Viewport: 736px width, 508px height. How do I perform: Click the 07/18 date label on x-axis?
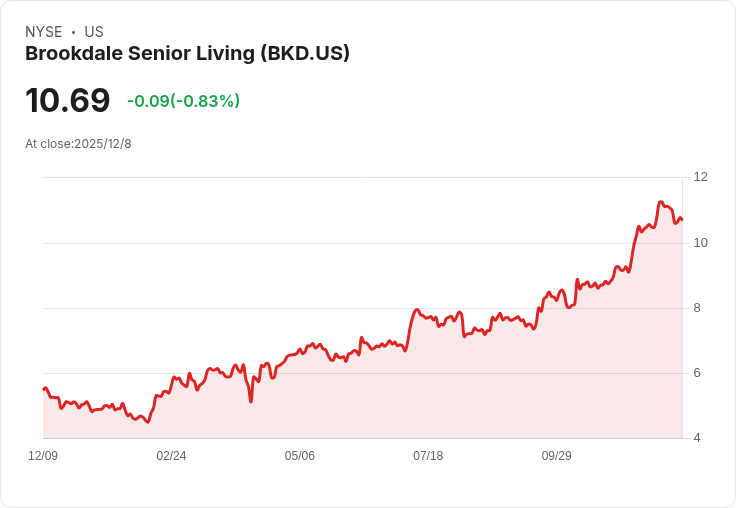pyautogui.click(x=428, y=456)
